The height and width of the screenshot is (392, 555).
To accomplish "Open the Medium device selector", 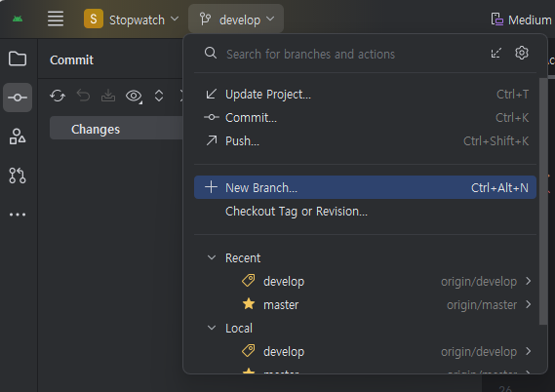I will tap(522, 20).
